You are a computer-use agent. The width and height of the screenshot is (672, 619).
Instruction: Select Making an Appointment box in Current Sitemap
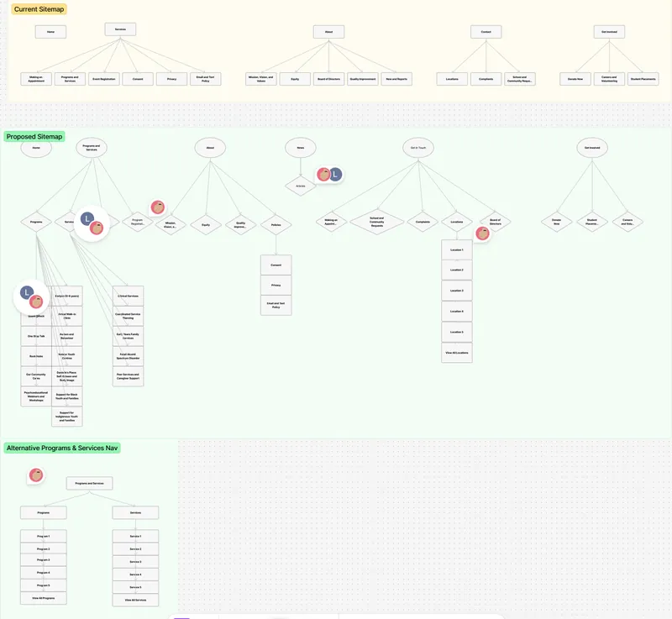pyautogui.click(x=36, y=79)
